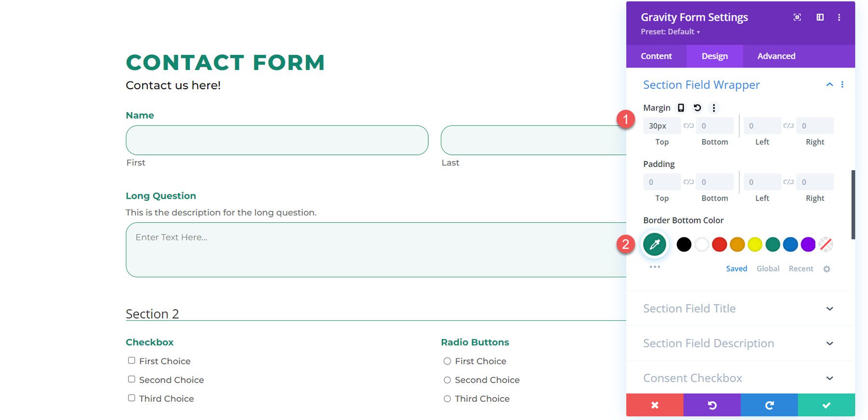Image resolution: width=868 pixels, height=420 pixels.
Task: Select the Second Choice radio button
Action: pos(447,379)
